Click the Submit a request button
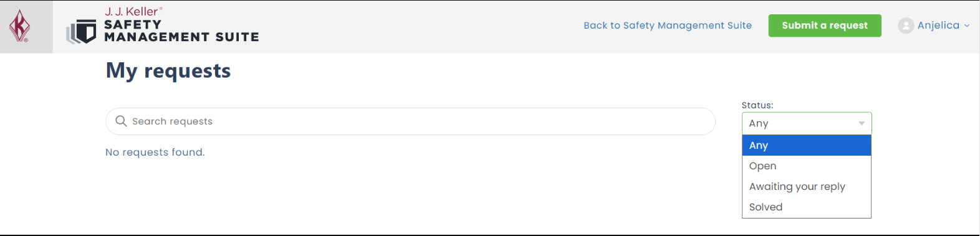 (825, 26)
